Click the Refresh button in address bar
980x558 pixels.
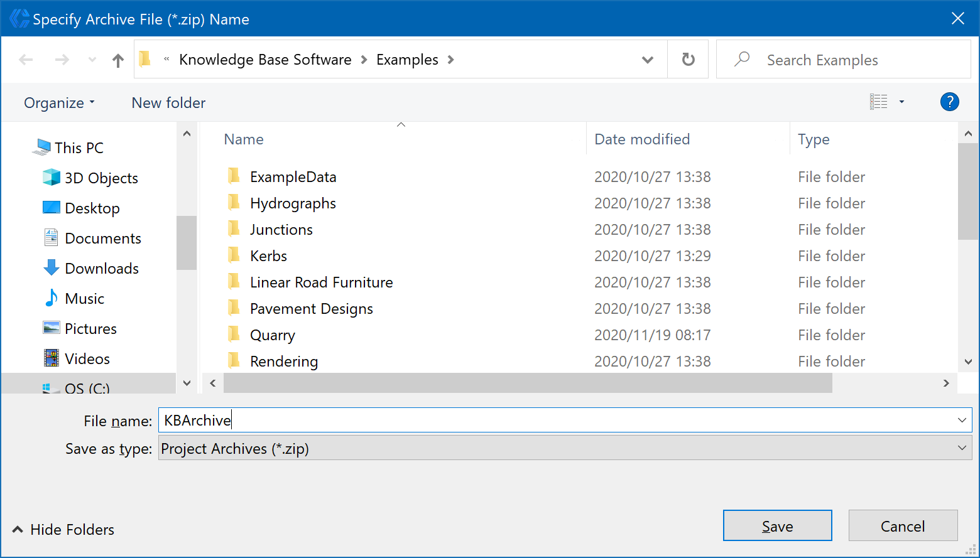click(x=688, y=60)
